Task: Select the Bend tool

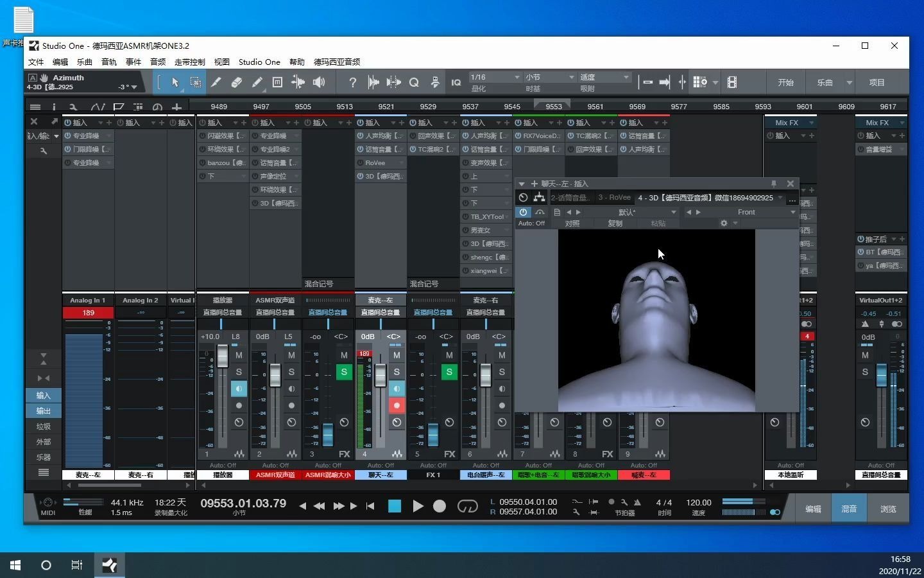Action: [298, 82]
